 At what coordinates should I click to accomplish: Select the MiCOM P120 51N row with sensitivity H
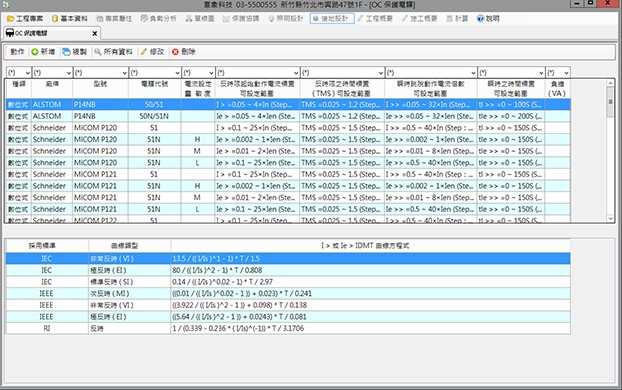[x=288, y=139]
